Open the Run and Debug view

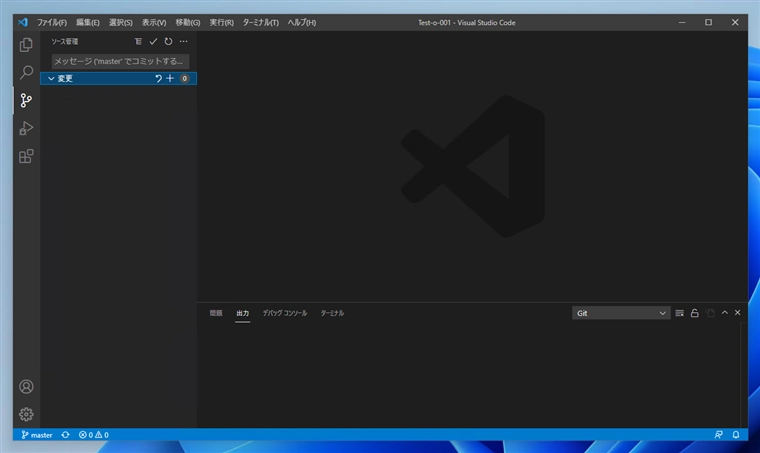(x=26, y=128)
